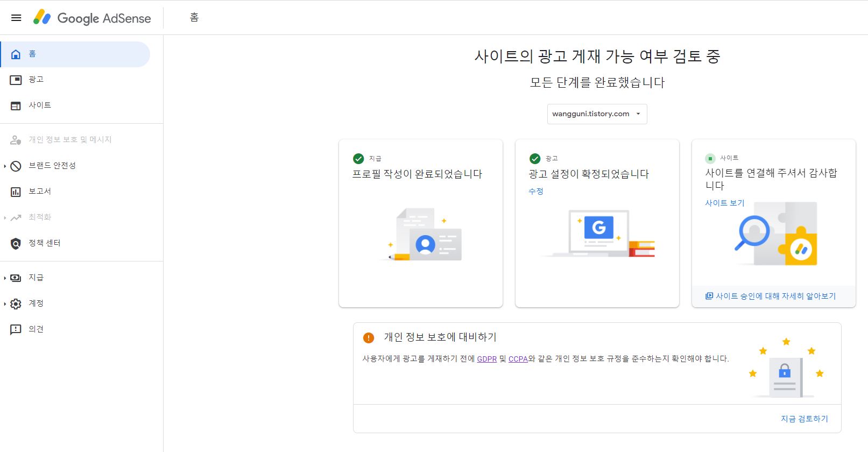The width and height of the screenshot is (868, 452).
Task: Click green checkmark on 지급 card
Action: pyautogui.click(x=358, y=159)
